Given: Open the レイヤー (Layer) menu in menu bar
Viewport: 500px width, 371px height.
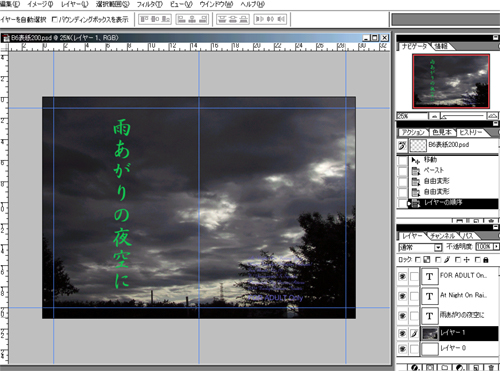Looking at the screenshot, I should [x=75, y=5].
